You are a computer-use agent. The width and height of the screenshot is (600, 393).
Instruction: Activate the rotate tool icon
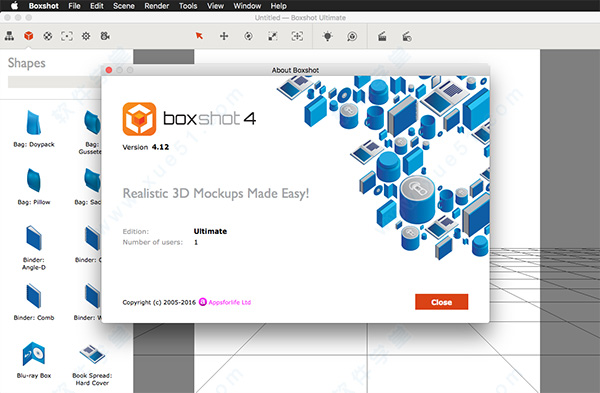(248, 36)
